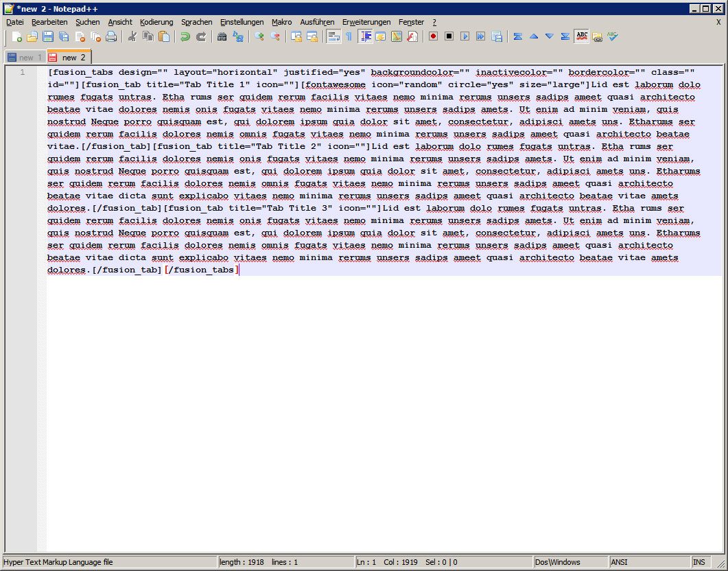Open the Bearbeiten menu

(49, 22)
